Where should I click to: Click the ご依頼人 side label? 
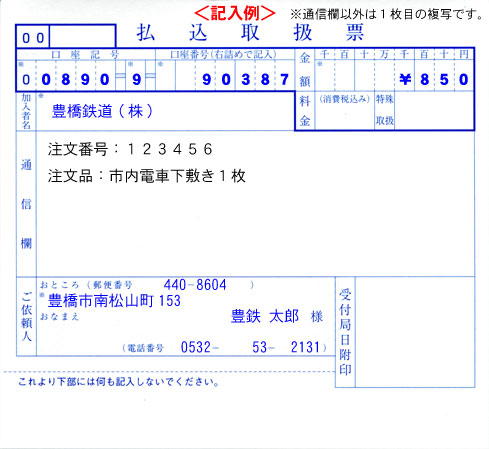pyautogui.click(x=26, y=316)
